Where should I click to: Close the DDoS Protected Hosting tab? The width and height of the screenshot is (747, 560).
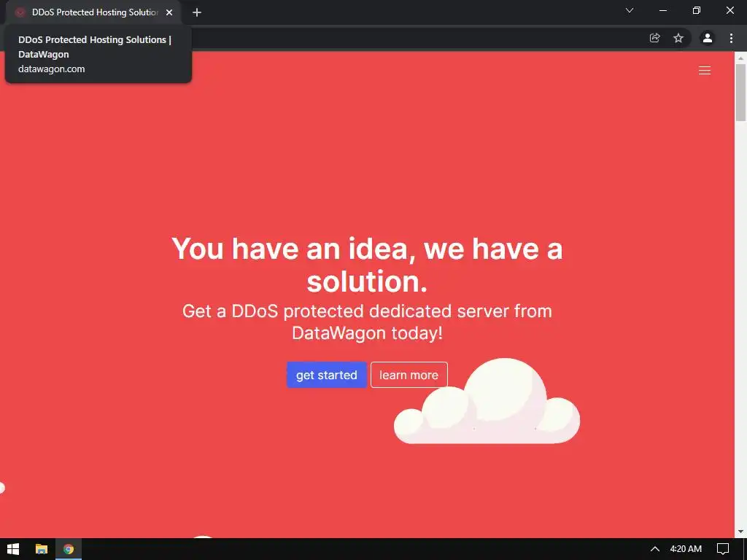169,12
